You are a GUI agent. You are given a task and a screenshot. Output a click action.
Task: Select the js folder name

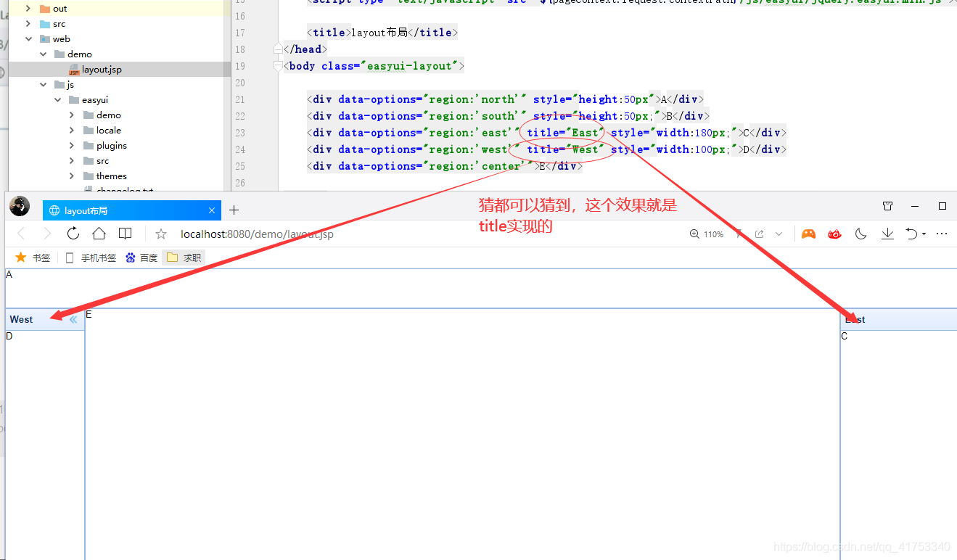[70, 85]
